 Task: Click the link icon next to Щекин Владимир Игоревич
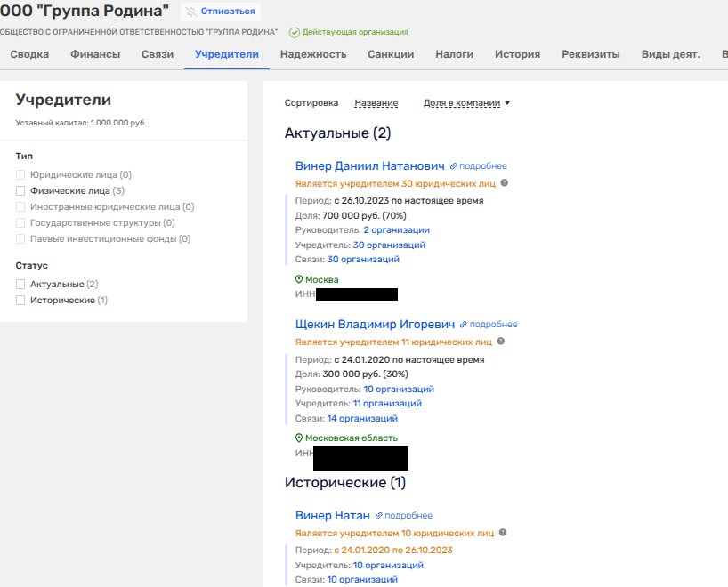pos(464,325)
